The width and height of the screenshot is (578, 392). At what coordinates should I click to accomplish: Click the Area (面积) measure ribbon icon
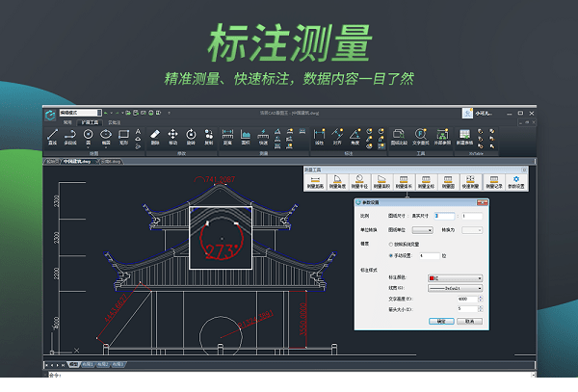pyautogui.click(x=245, y=137)
